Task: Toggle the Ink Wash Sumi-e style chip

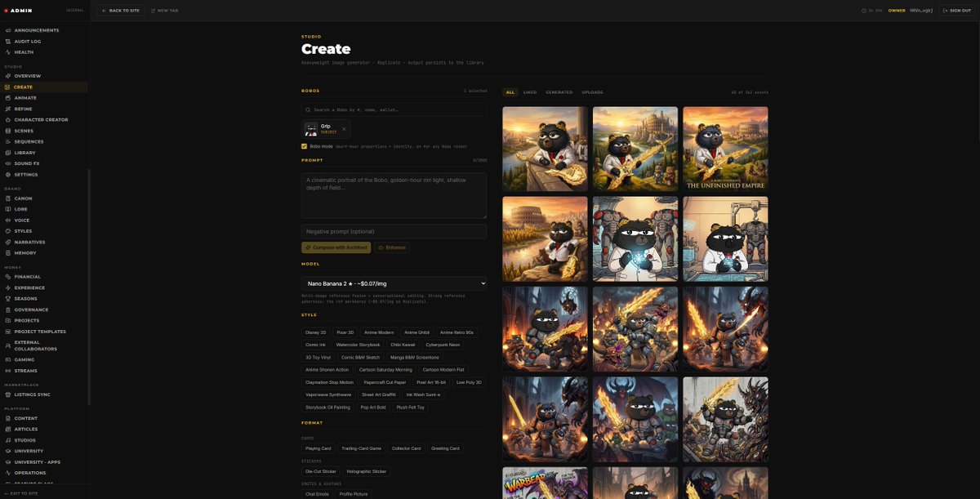Action: click(x=423, y=394)
